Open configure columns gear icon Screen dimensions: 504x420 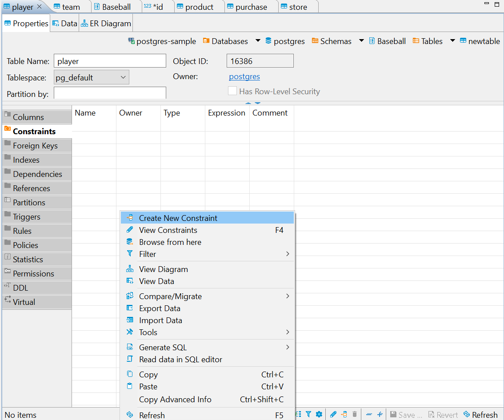(319, 414)
